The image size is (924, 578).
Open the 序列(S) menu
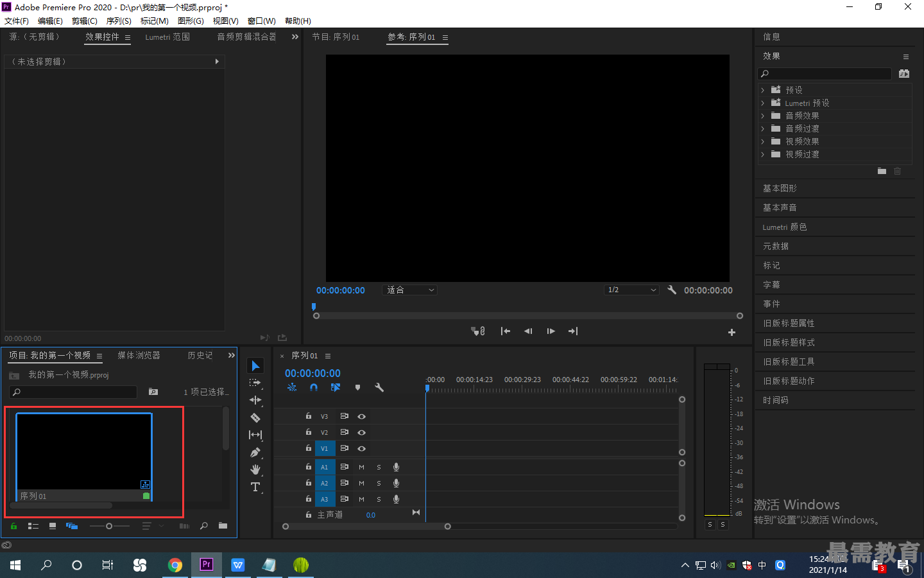[119, 21]
